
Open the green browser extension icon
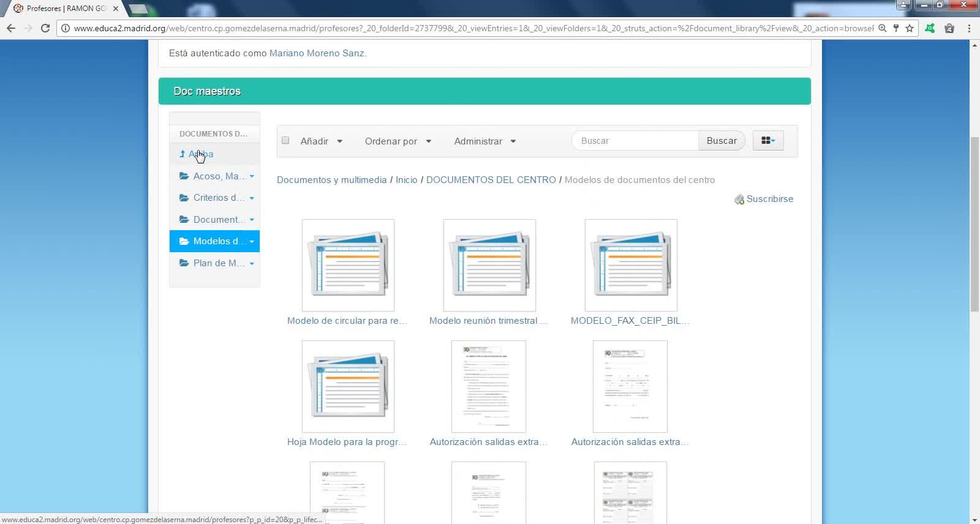(930, 28)
